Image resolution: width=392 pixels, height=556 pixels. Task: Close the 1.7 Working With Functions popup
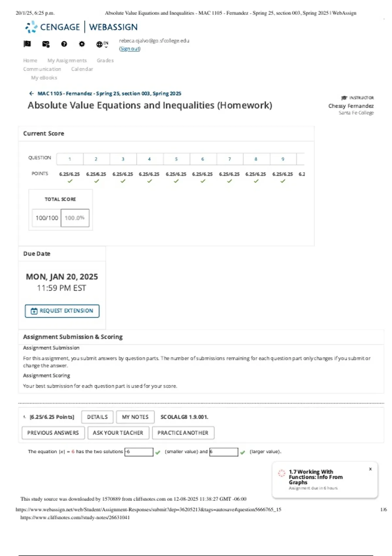pyautogui.click(x=370, y=469)
